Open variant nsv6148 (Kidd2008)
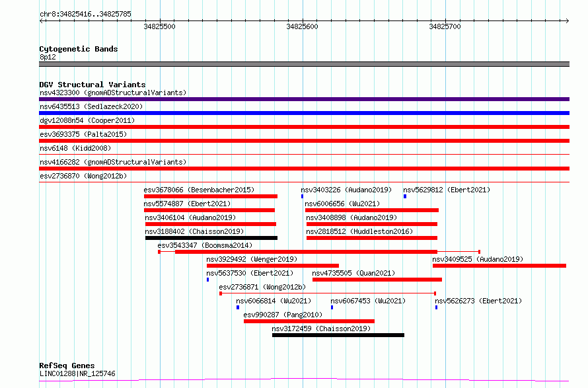 pos(75,148)
